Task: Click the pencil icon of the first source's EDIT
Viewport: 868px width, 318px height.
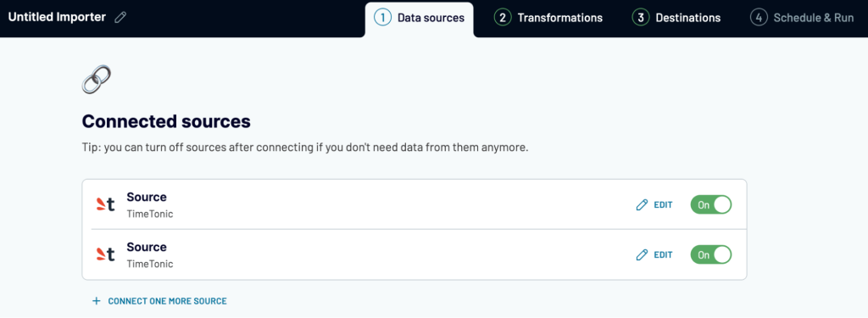Action: coord(642,205)
